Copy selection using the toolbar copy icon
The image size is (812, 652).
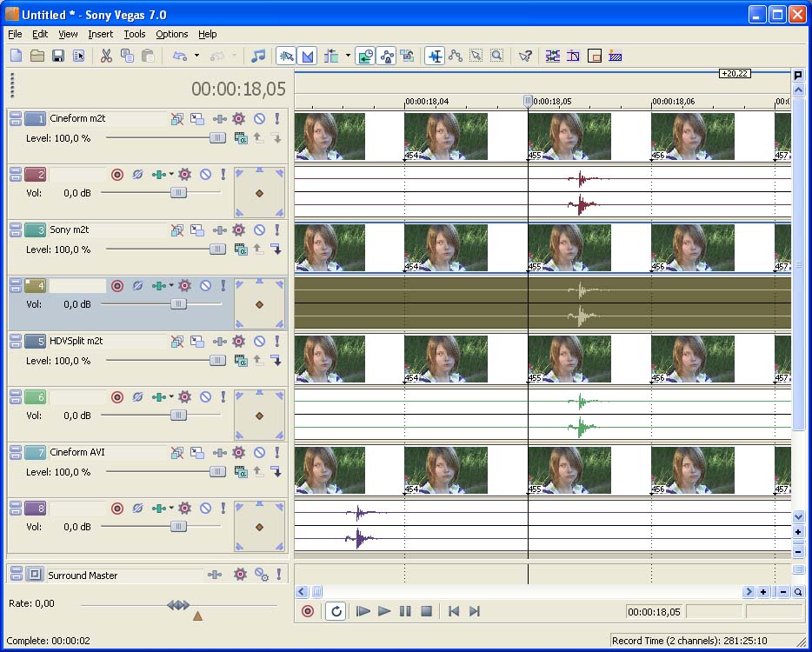(127, 56)
